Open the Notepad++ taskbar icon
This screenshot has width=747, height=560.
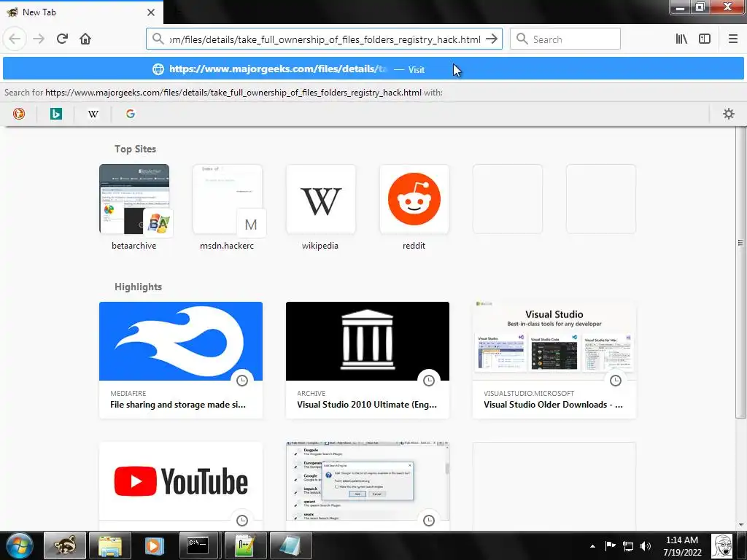pyautogui.click(x=245, y=545)
